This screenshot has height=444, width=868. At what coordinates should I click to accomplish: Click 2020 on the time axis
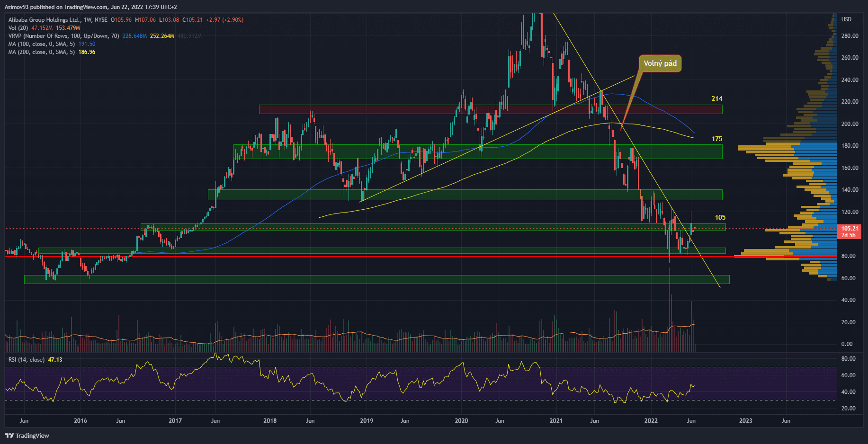pos(461,421)
